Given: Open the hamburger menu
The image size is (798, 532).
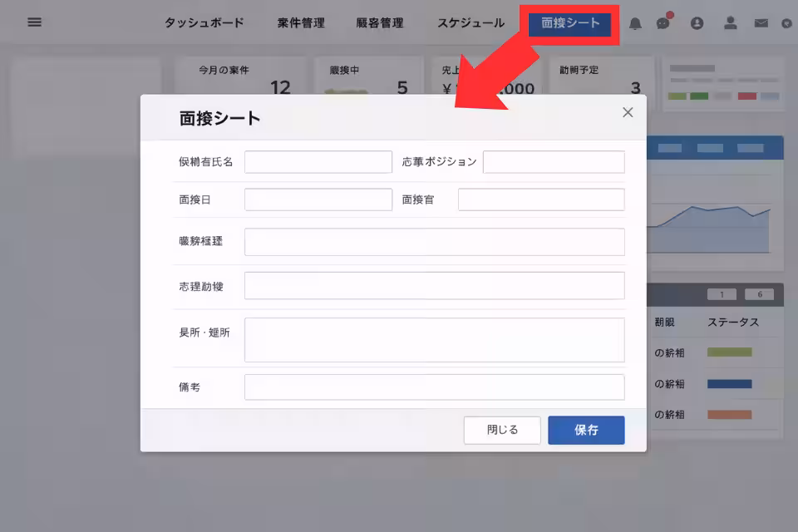Looking at the screenshot, I should 34,22.
